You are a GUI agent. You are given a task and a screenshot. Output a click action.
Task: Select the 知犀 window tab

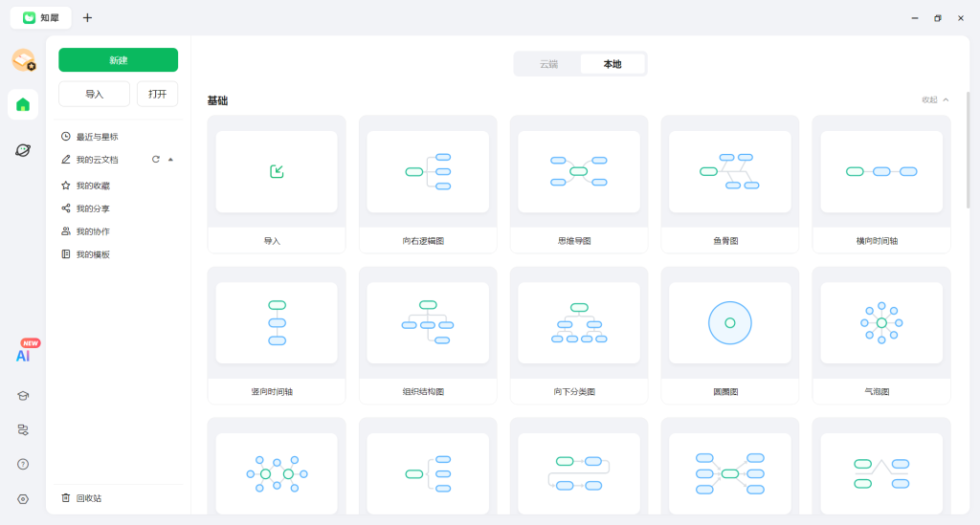(x=41, y=17)
